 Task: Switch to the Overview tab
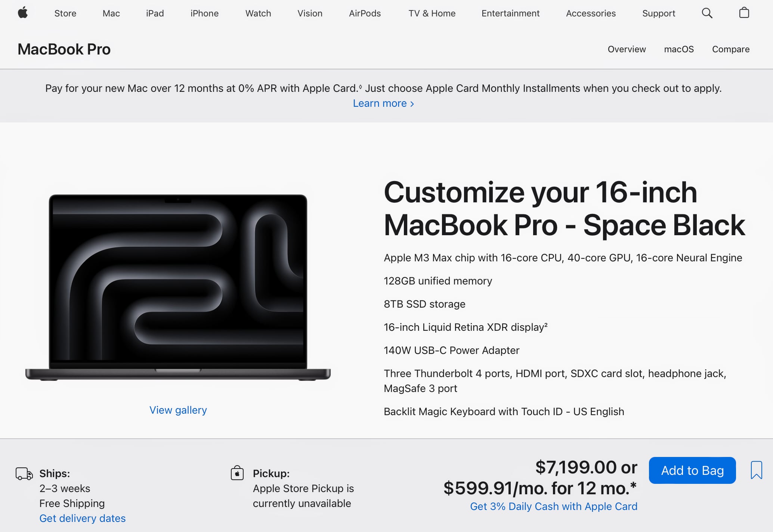[x=627, y=49]
